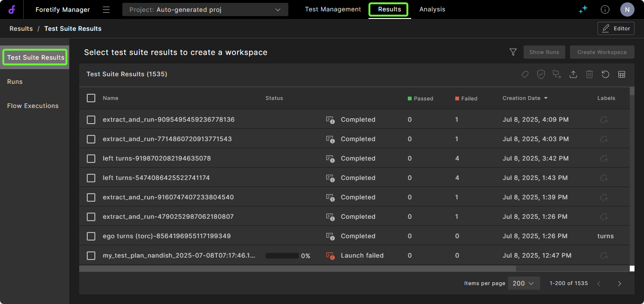This screenshot has width=644, height=304.
Task: Select the ego turns (torc) row checkbox
Action: tap(91, 236)
